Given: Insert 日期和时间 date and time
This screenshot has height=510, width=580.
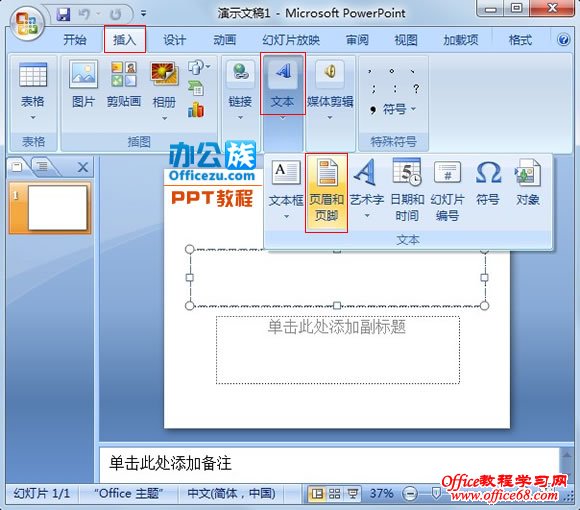Looking at the screenshot, I should click(407, 190).
